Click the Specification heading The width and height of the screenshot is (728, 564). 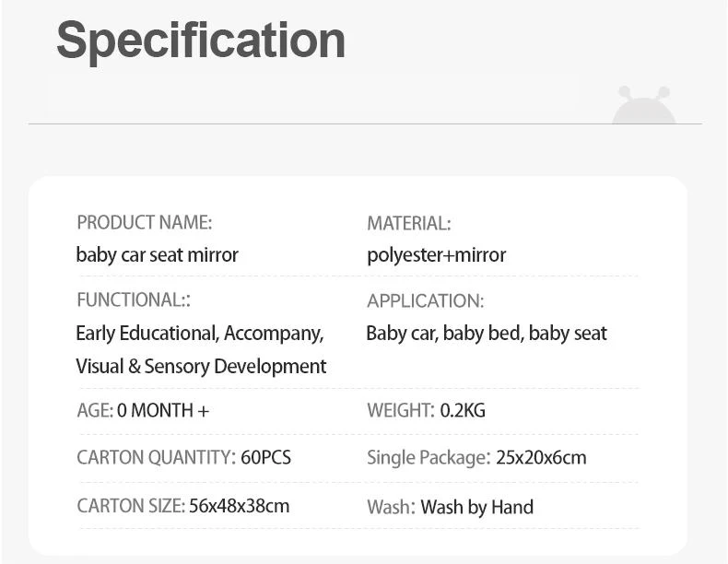click(201, 40)
